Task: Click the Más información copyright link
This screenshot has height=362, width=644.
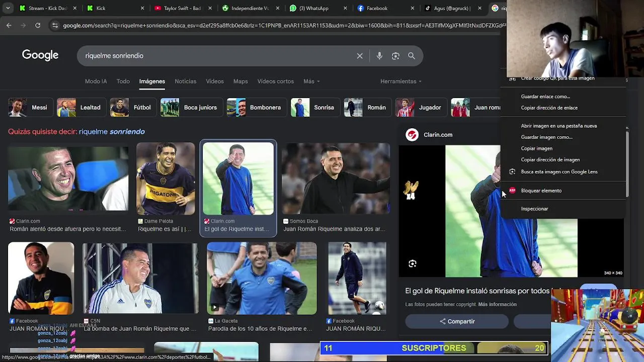Action: (x=497, y=305)
